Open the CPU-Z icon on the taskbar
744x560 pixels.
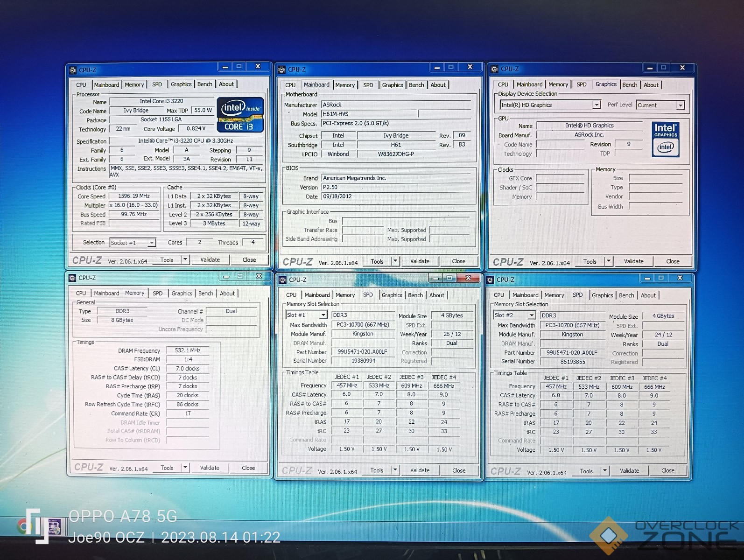55,527
